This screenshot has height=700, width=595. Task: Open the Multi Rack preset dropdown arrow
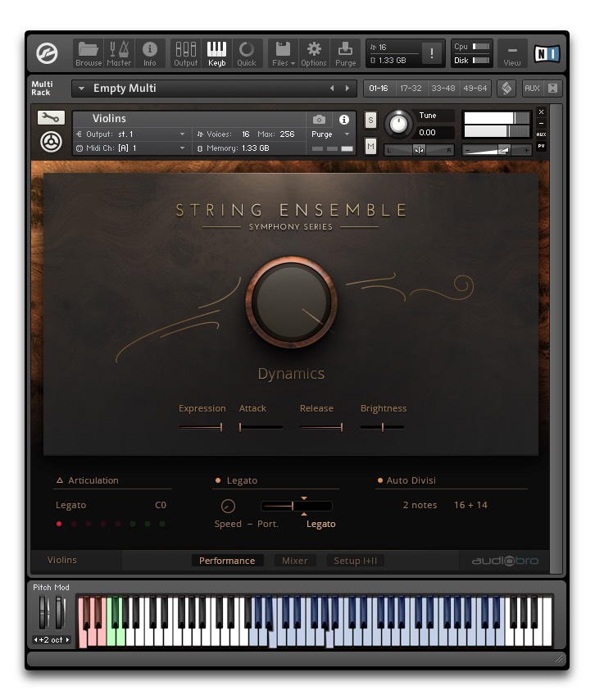coord(81,89)
